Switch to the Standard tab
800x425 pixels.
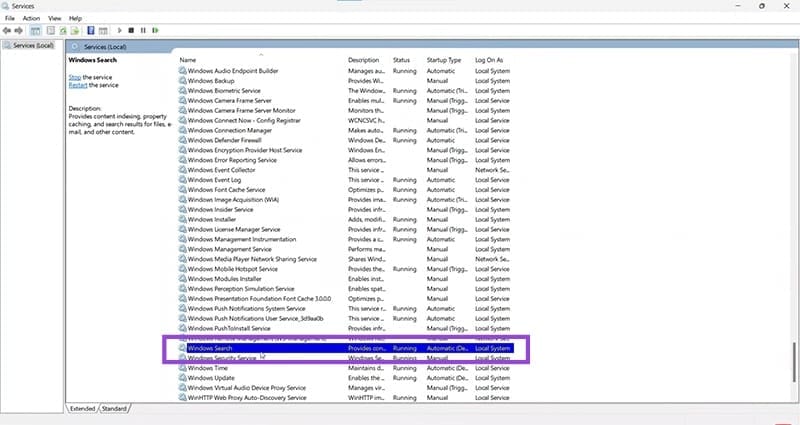tap(114, 409)
